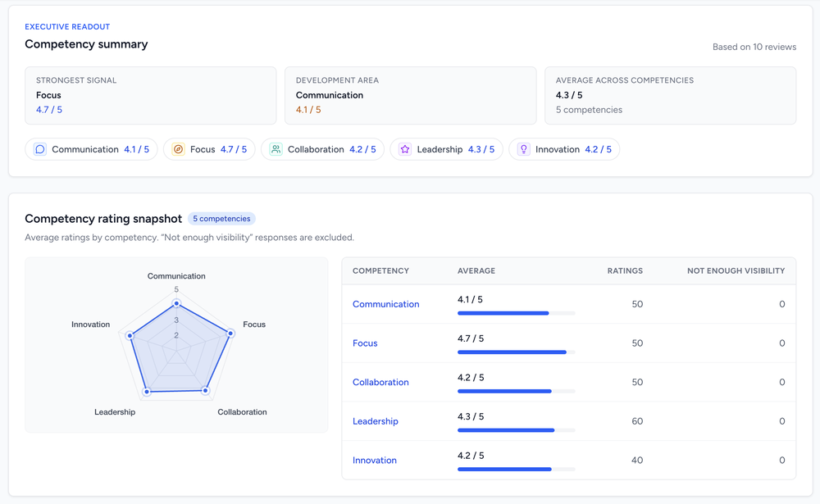
Task: Open the Collaboration competency link
Action: pos(380,382)
